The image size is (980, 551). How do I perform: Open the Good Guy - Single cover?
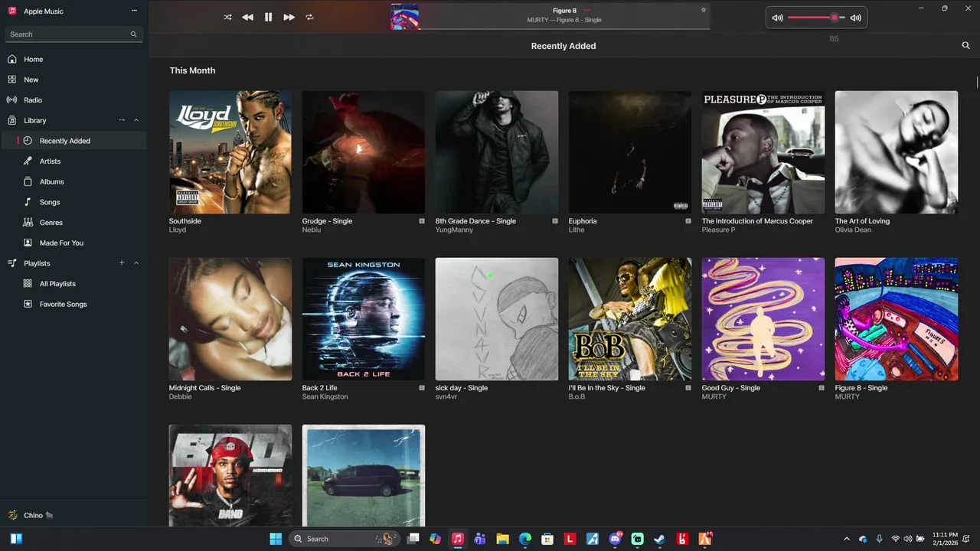click(x=763, y=319)
